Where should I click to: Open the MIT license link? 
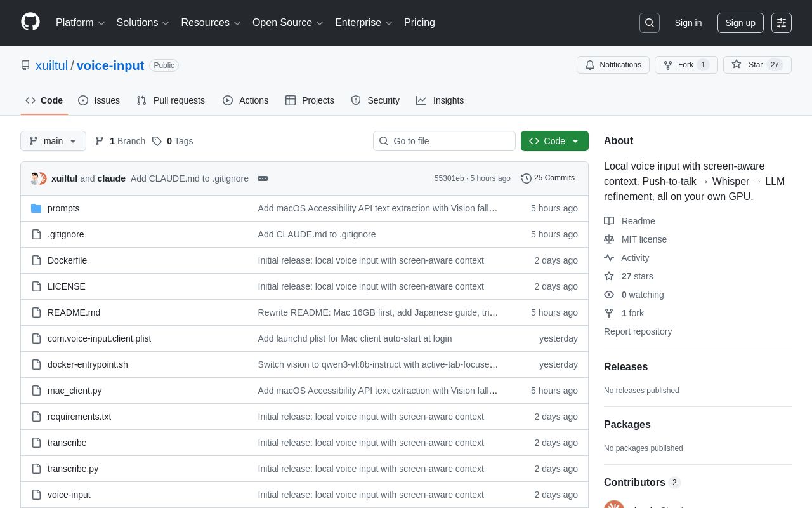click(x=644, y=239)
